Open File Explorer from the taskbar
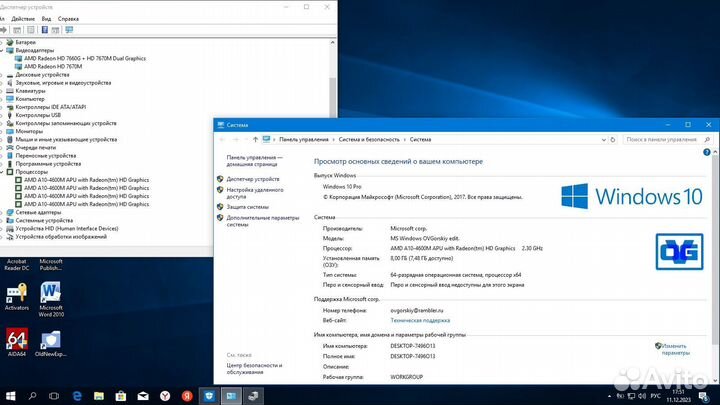Screen dimensions: 720x405 [x=99, y=396]
